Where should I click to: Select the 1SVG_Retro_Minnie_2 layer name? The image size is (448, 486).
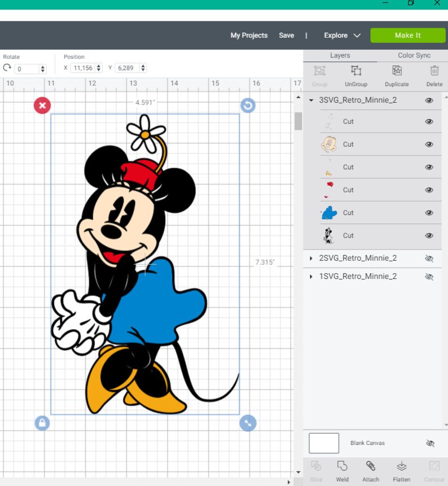pos(358,276)
